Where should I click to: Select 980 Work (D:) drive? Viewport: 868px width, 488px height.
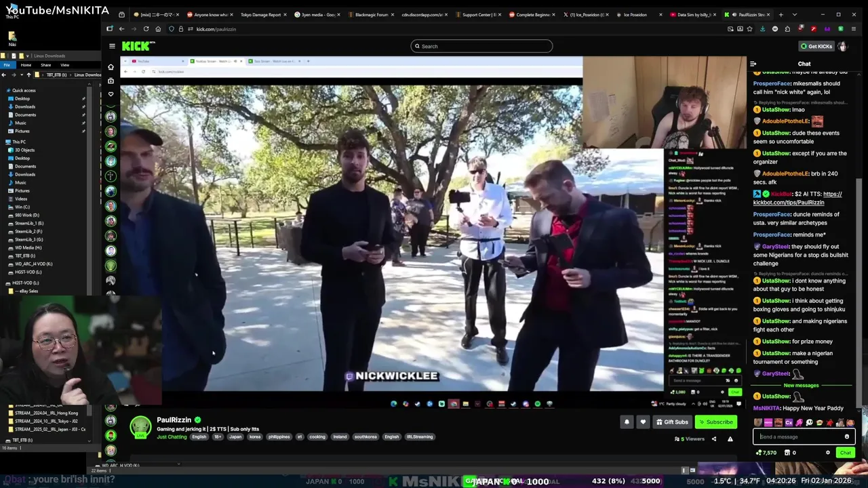point(27,215)
